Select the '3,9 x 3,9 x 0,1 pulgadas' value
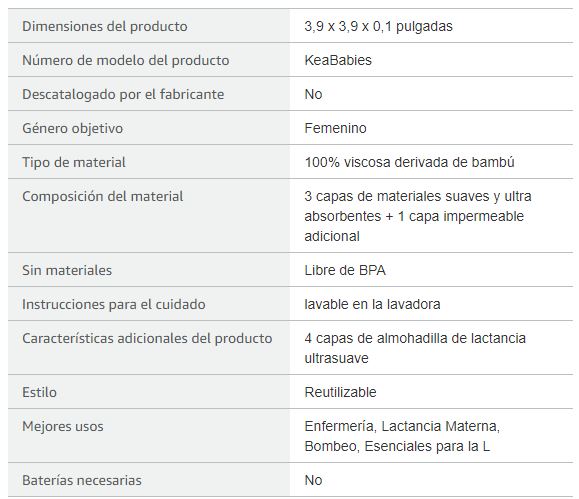The image size is (579, 499). tap(378, 26)
